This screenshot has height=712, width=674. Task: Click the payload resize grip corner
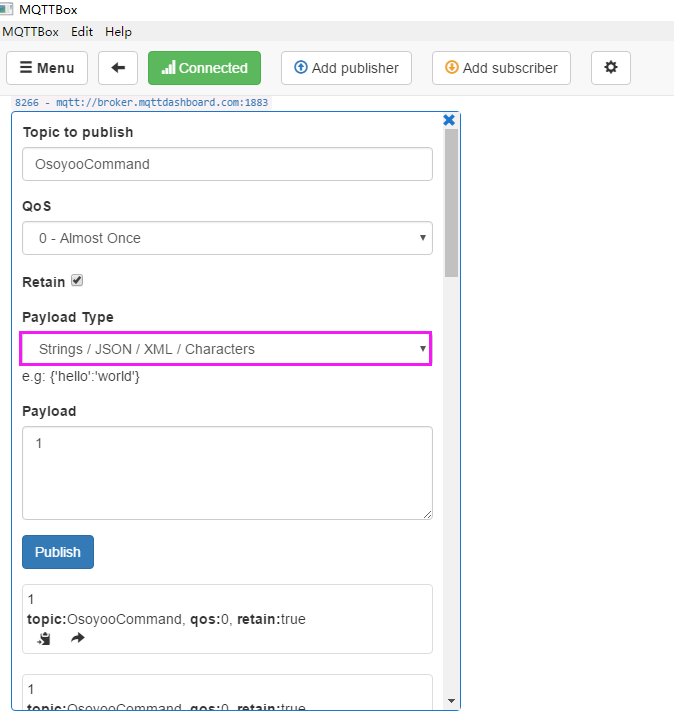tap(427, 514)
